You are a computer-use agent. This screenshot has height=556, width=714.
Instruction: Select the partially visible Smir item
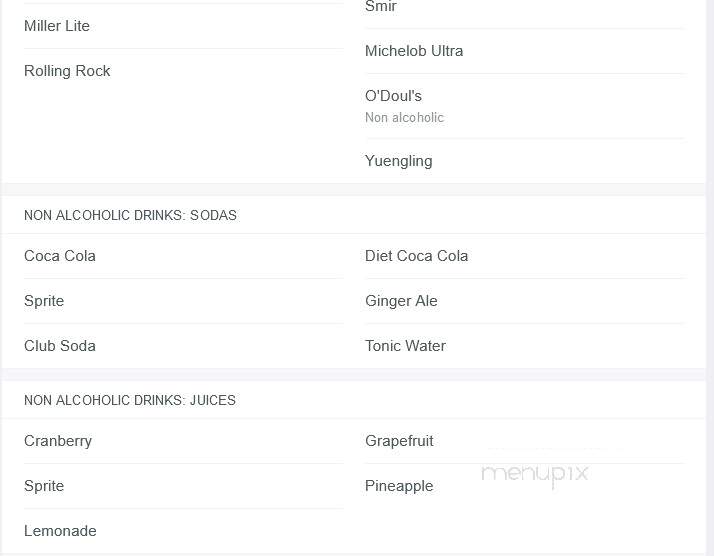381,6
